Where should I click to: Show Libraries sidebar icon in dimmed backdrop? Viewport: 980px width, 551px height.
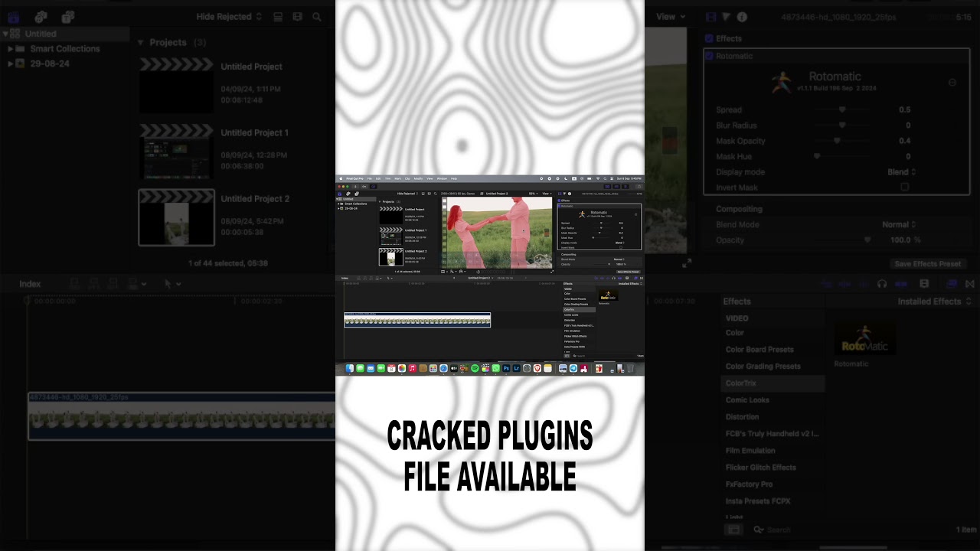pos(13,16)
